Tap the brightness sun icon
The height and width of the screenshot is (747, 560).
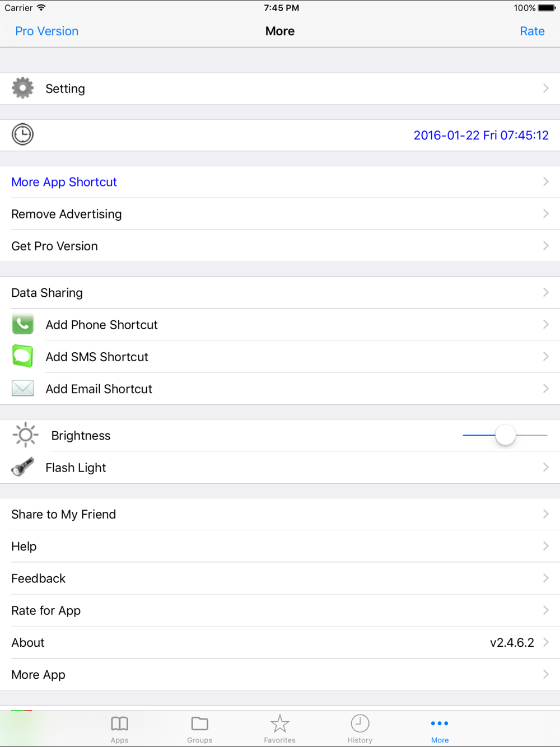pyautogui.click(x=25, y=435)
